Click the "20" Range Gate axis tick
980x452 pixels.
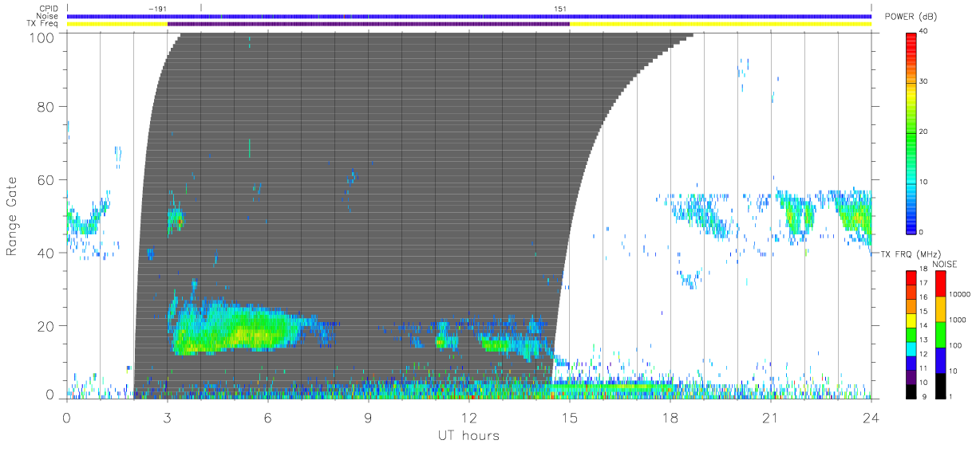[47, 326]
